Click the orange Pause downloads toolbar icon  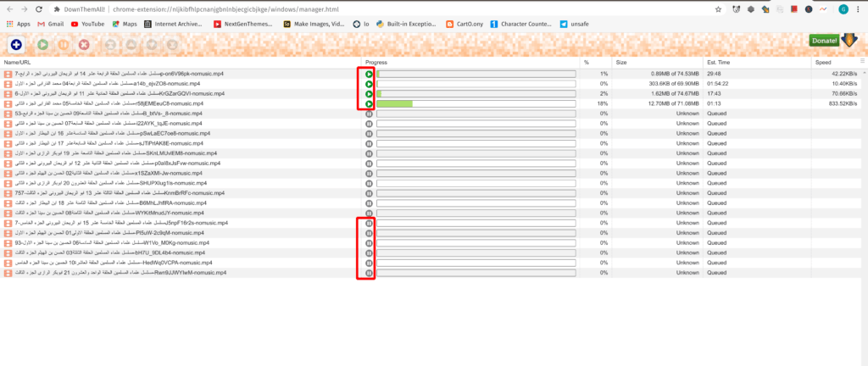point(62,44)
